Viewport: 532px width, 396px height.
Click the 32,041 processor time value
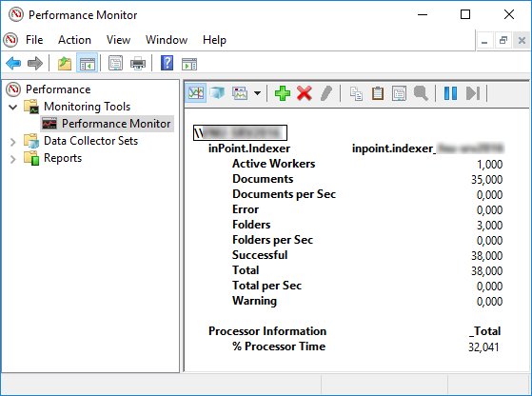(x=483, y=347)
